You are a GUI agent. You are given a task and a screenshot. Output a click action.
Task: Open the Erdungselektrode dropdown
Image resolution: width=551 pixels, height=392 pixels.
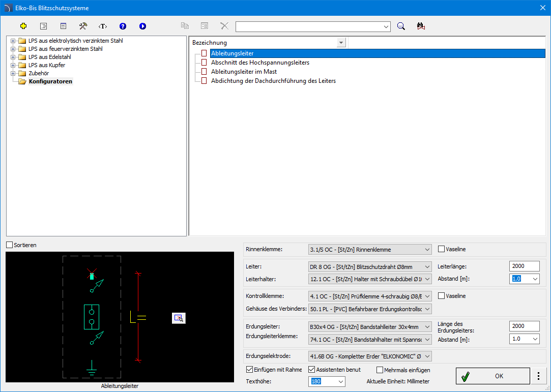(427, 356)
